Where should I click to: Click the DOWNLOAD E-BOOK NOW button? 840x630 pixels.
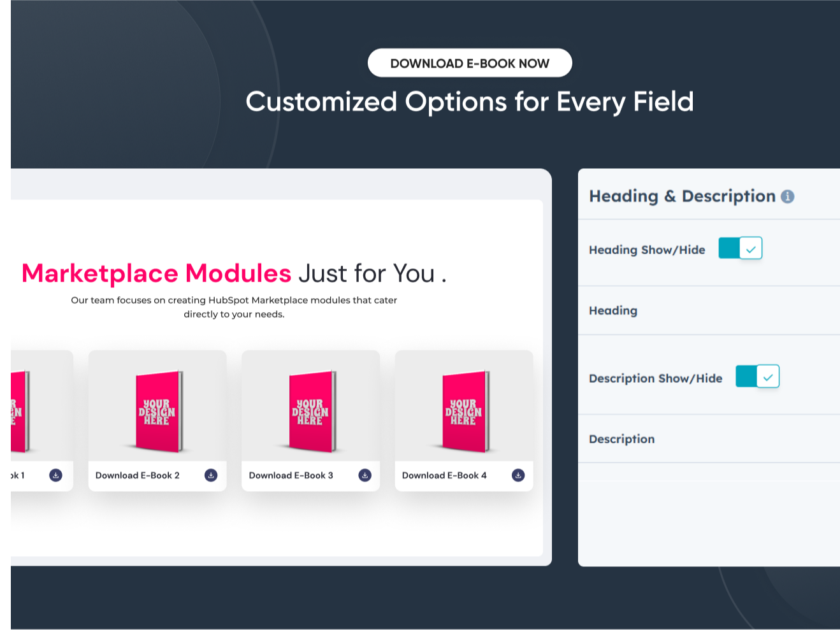[470, 62]
